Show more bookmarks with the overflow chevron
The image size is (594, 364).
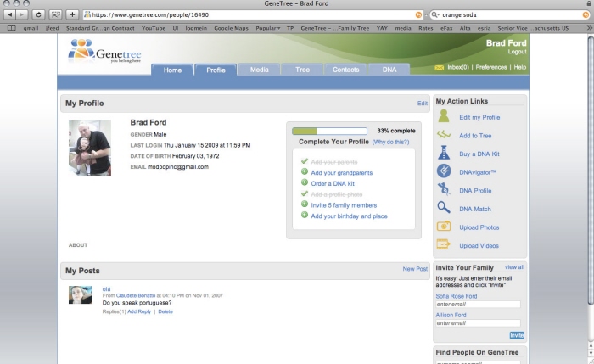click(x=589, y=28)
